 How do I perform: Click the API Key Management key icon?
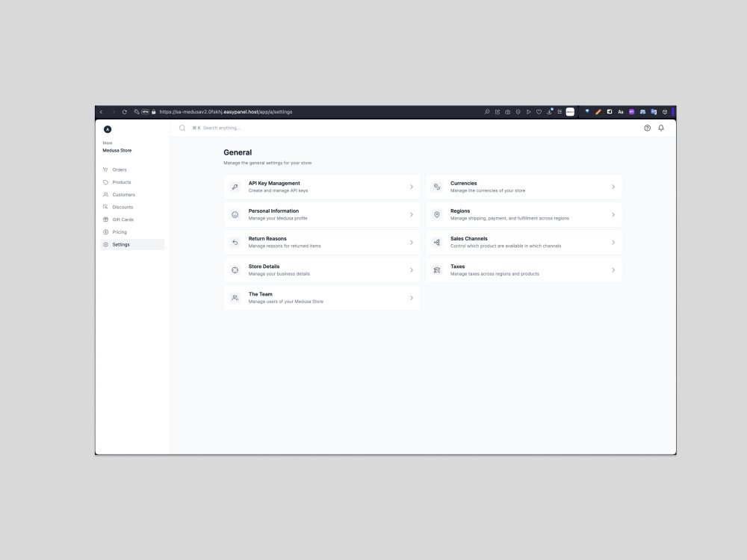pos(235,187)
